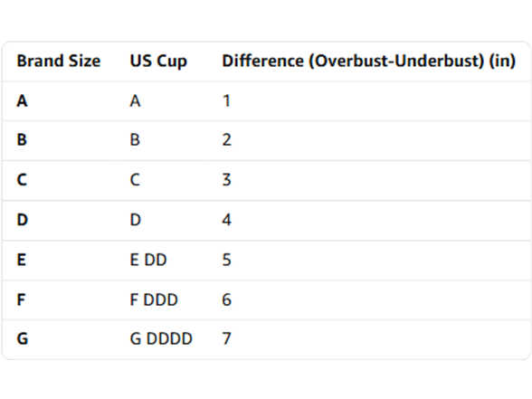
Task: Click US Cup value D
Action: click(x=136, y=220)
